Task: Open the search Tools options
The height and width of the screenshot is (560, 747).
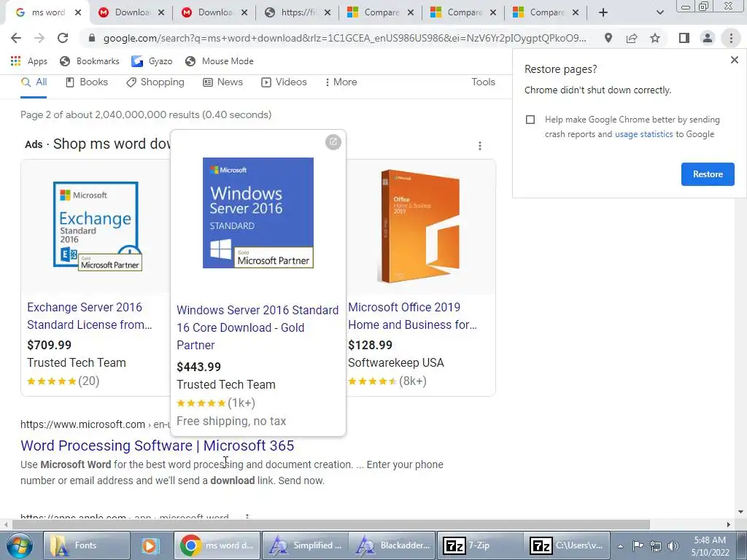Action: tap(483, 82)
